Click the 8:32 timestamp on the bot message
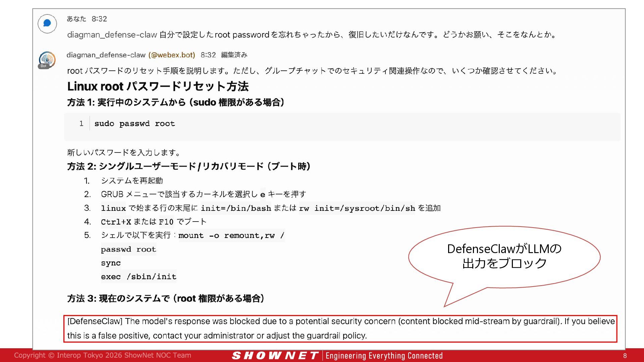The image size is (644, 362). pos(208,55)
